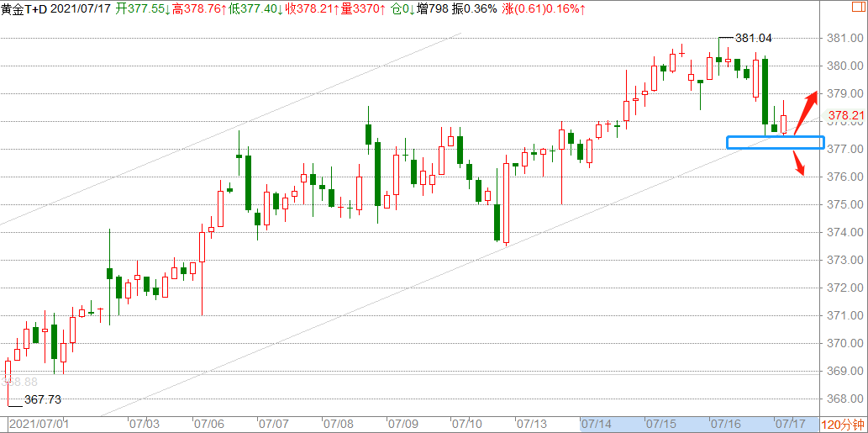868x433 pixels.
Task: Click the 增798 value
Action: [x=434, y=8]
